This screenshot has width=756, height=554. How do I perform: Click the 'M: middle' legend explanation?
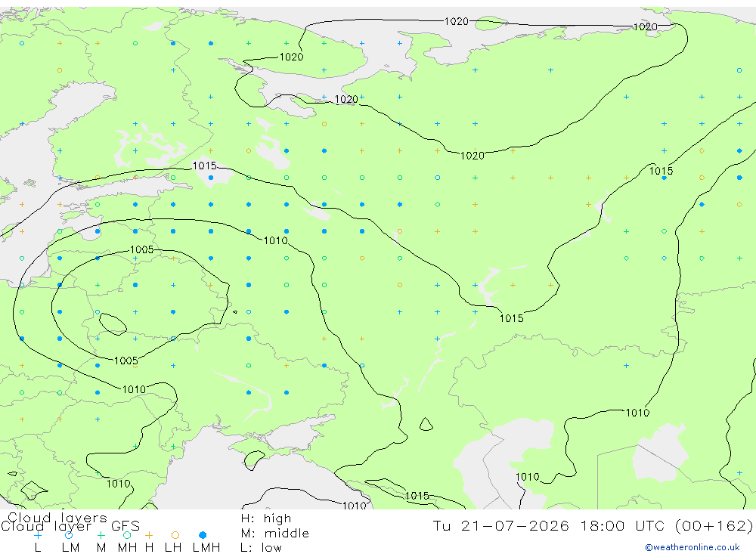[275, 534]
